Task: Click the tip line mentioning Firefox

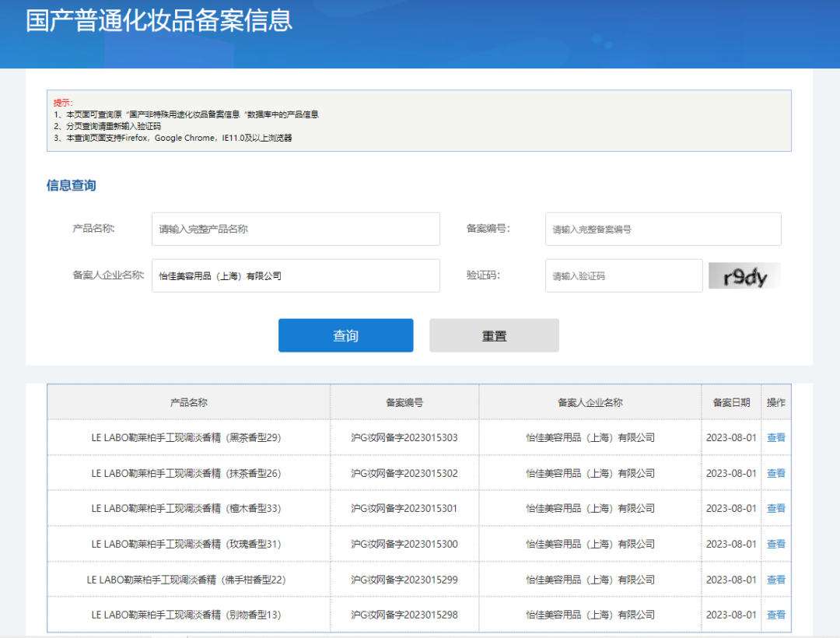Action: point(173,138)
